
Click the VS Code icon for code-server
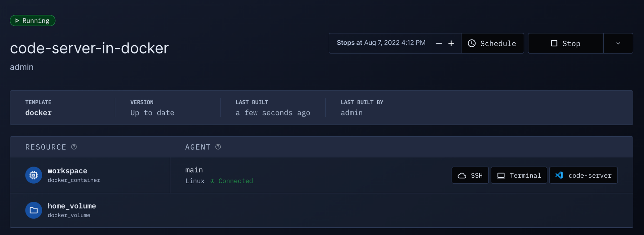coord(559,175)
